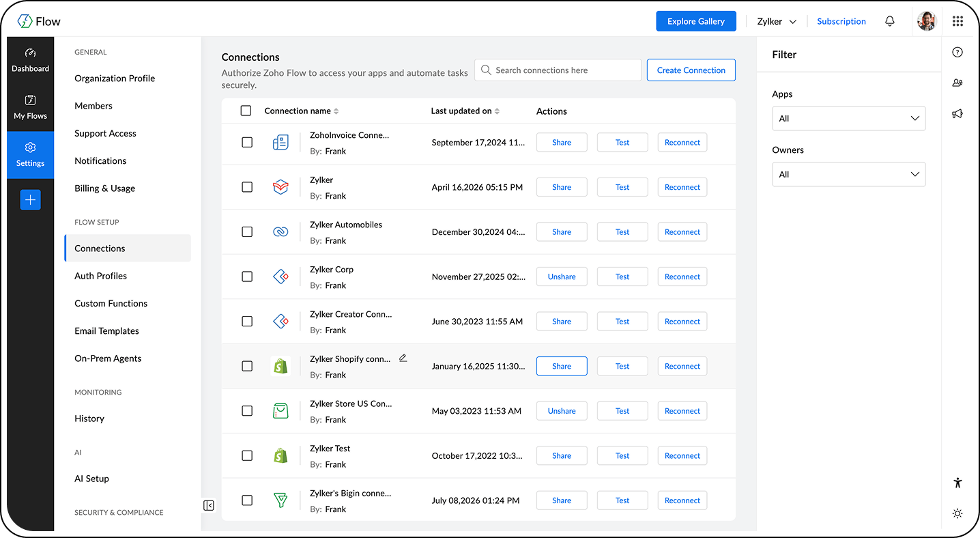Collapse the settings sidebar panel
Viewport: 980px width, 538px height.
click(209, 505)
